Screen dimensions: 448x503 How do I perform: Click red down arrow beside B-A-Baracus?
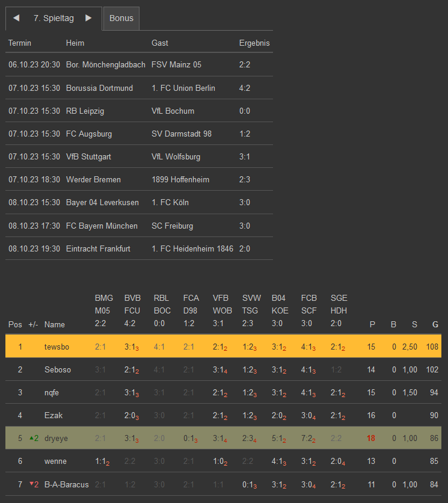tap(31, 484)
